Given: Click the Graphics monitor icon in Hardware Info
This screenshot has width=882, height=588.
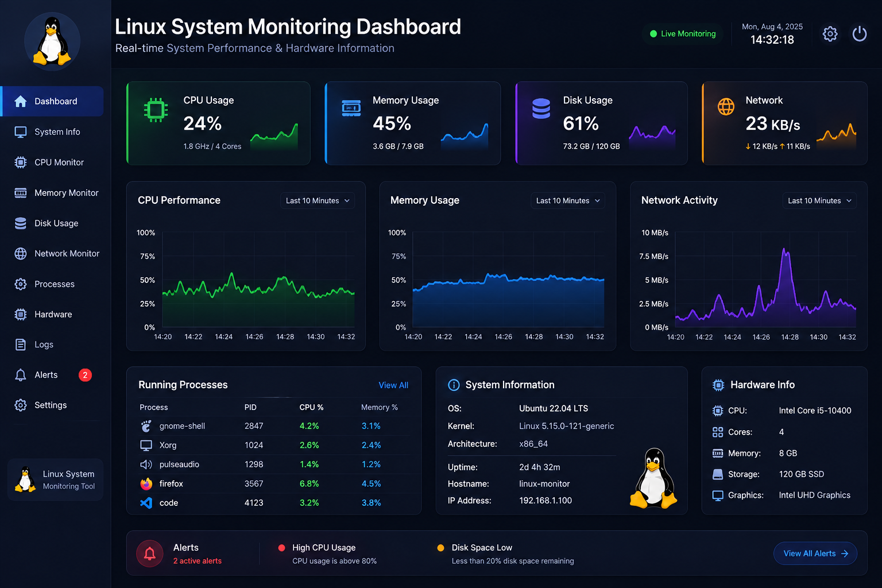Looking at the screenshot, I should point(718,496).
